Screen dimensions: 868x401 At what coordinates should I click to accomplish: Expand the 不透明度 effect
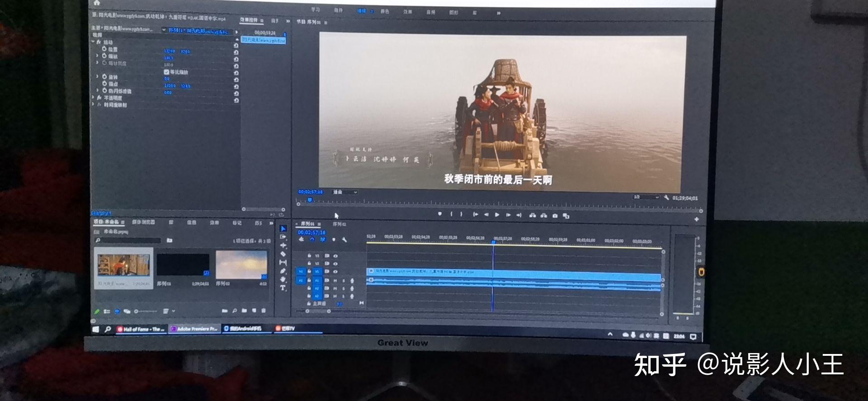tap(93, 97)
